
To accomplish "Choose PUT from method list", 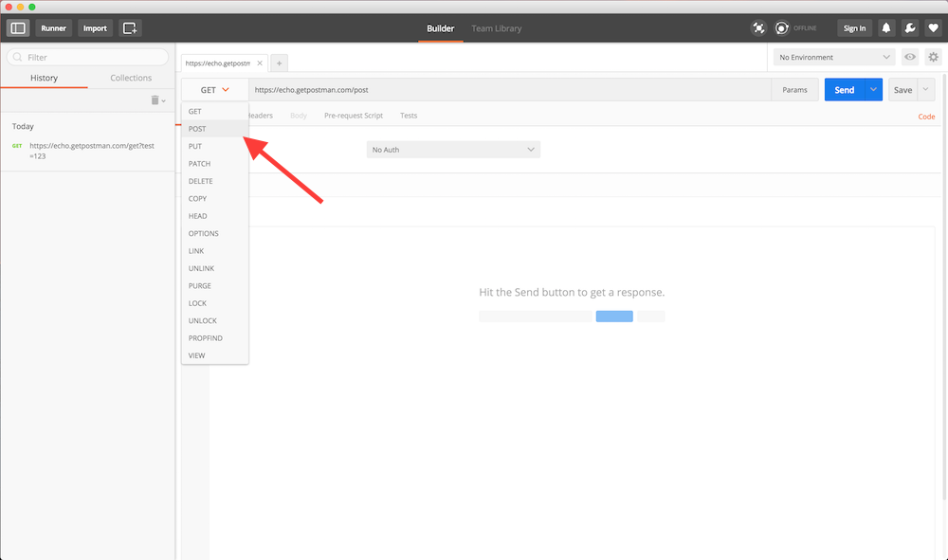I will pos(214,146).
